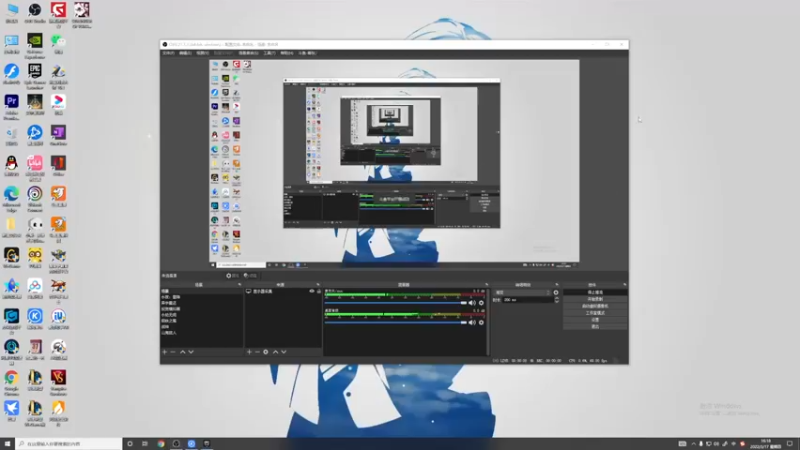Open the scene transition settings gear
This screenshot has width=800, height=450.
pos(556,292)
